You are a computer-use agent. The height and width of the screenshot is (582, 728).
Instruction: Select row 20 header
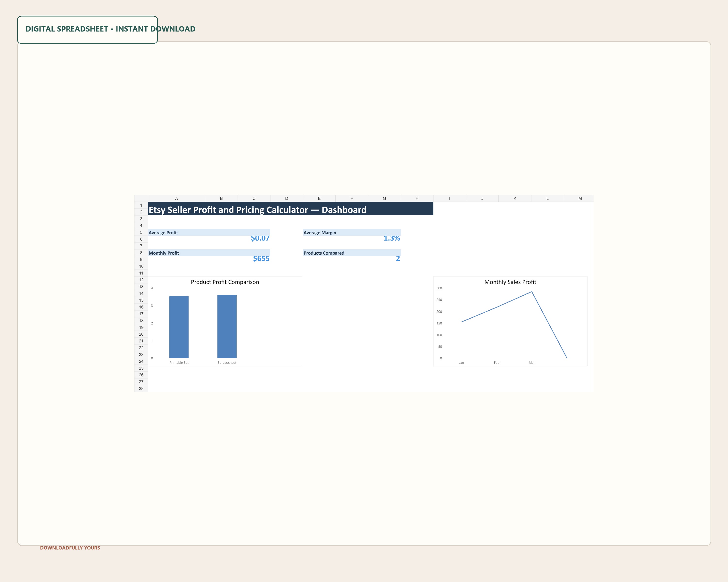pos(141,334)
